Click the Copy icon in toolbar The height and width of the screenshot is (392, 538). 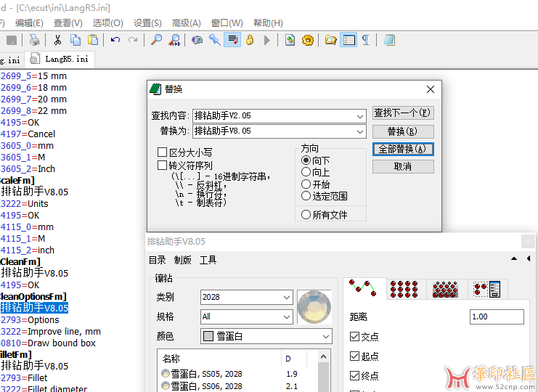click(76, 40)
